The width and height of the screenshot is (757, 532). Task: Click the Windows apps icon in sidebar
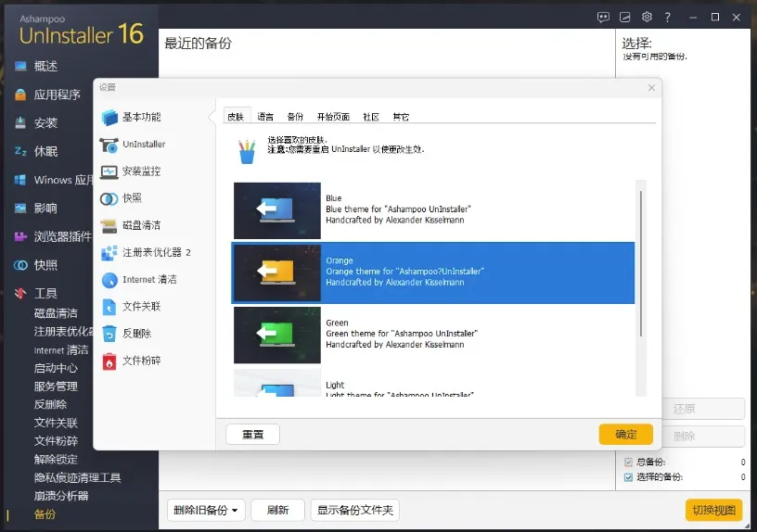tap(20, 180)
